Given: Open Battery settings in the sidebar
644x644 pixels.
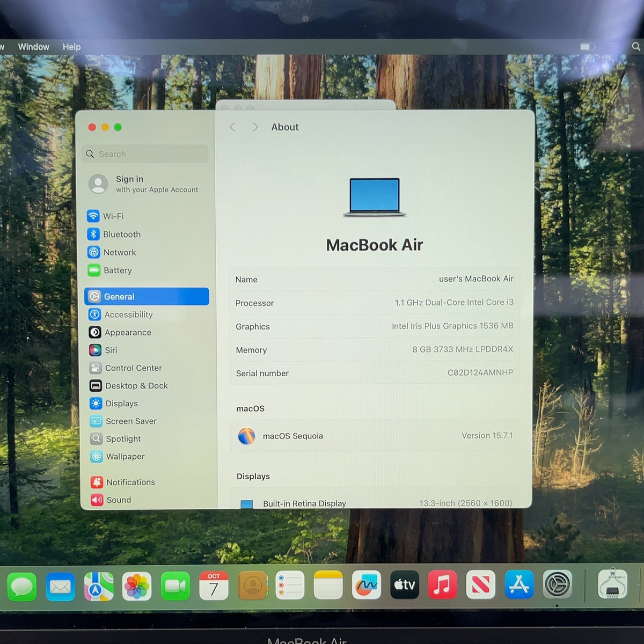Looking at the screenshot, I should click(147, 270).
